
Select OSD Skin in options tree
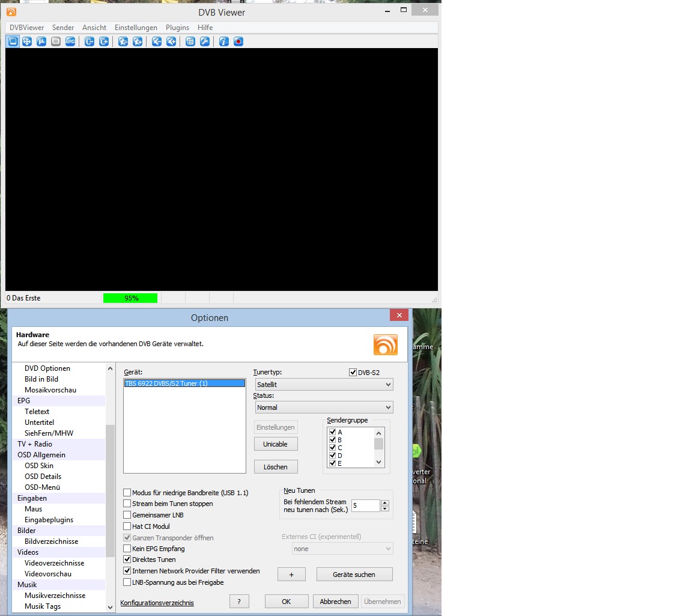coord(39,465)
